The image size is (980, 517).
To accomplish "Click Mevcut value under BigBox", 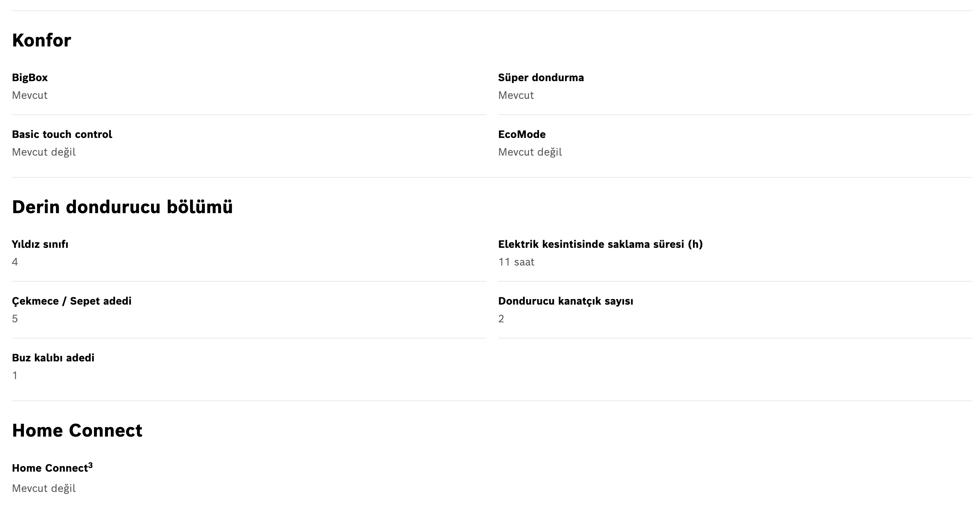I will [30, 95].
